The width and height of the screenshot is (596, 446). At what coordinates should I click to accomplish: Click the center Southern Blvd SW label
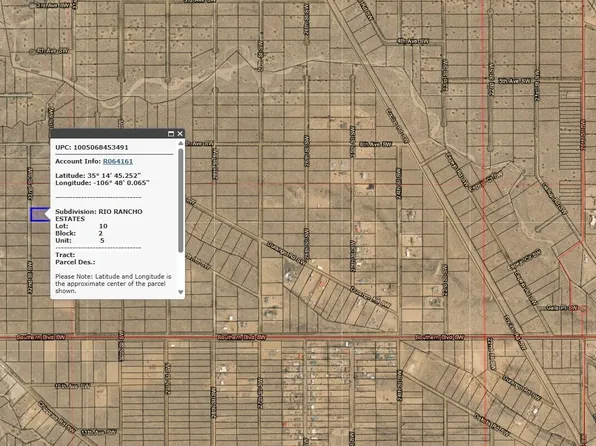click(x=242, y=337)
